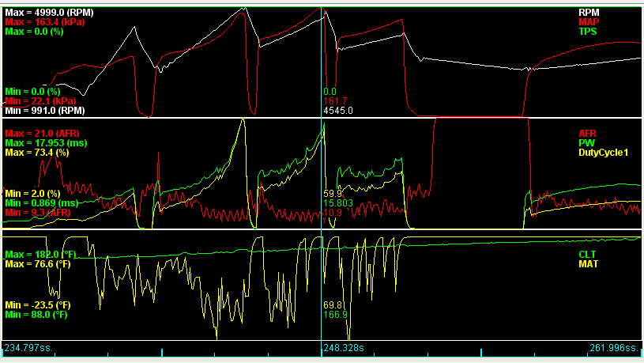Click the AFR legend label
The image size is (644, 363).
(x=587, y=133)
